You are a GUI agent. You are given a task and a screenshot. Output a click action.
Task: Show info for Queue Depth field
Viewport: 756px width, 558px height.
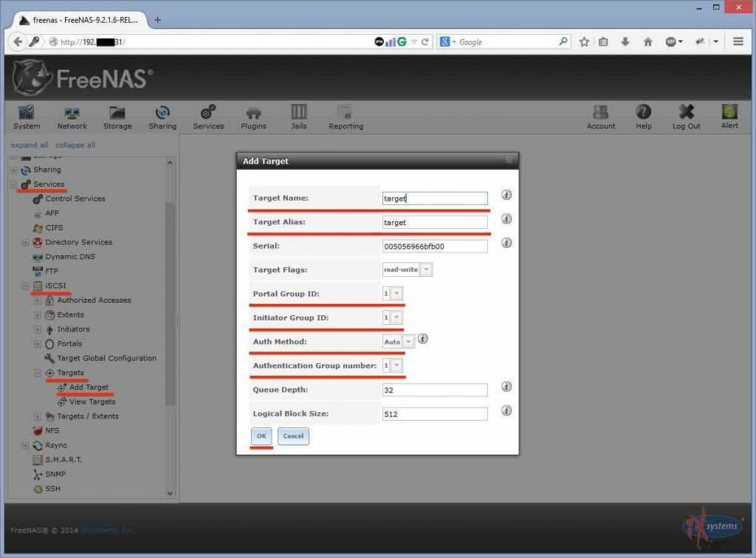tap(506, 387)
